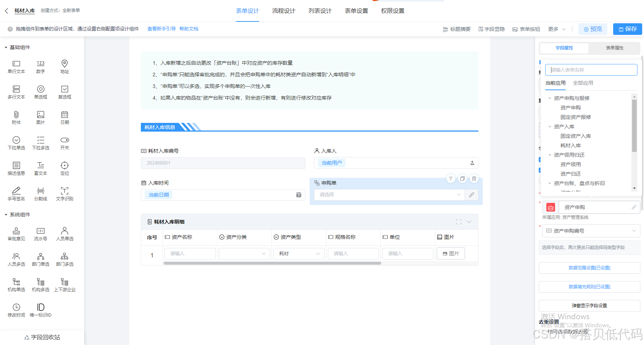Open 弹窗显示字段设置
The image size is (644, 345).
point(590,306)
